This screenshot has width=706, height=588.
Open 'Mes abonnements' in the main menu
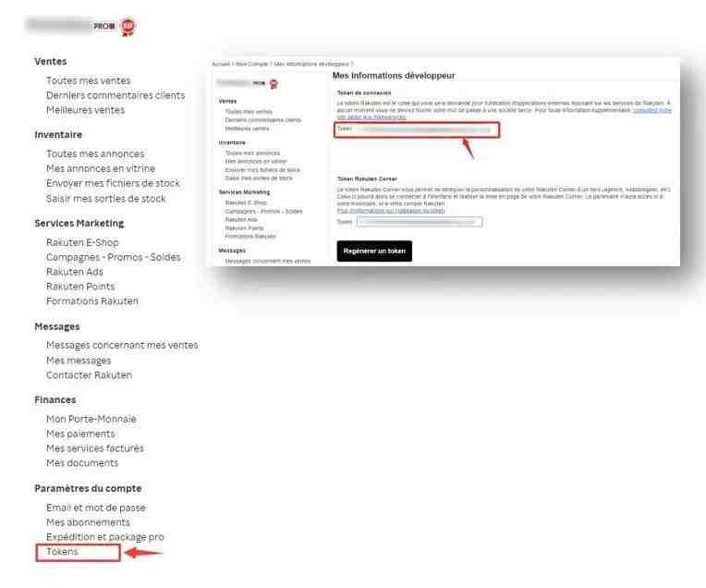(x=88, y=522)
